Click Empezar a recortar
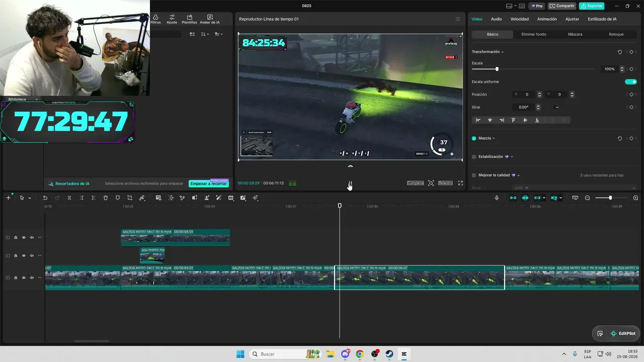This screenshot has width=644, height=362. click(208, 184)
